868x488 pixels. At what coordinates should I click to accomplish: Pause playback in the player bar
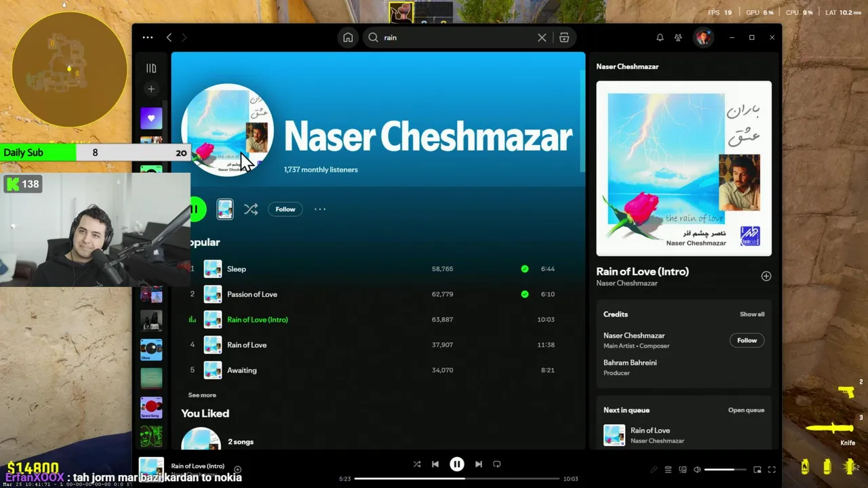click(x=457, y=464)
